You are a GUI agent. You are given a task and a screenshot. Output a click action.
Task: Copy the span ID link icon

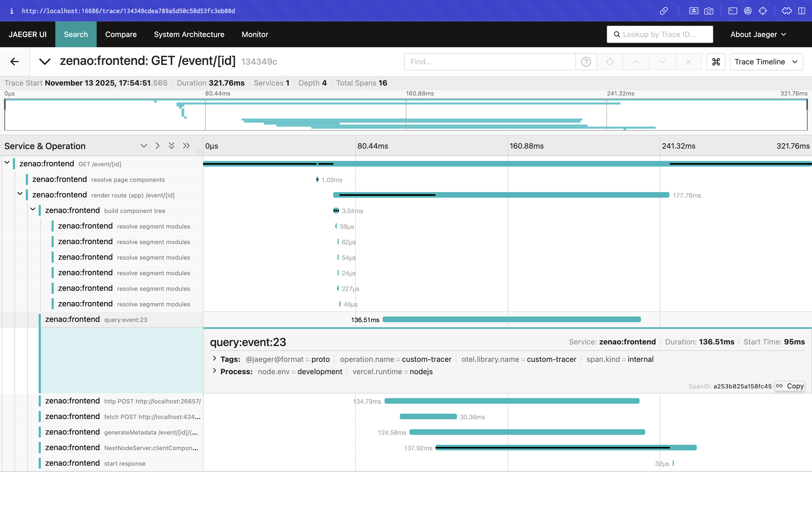779,386
